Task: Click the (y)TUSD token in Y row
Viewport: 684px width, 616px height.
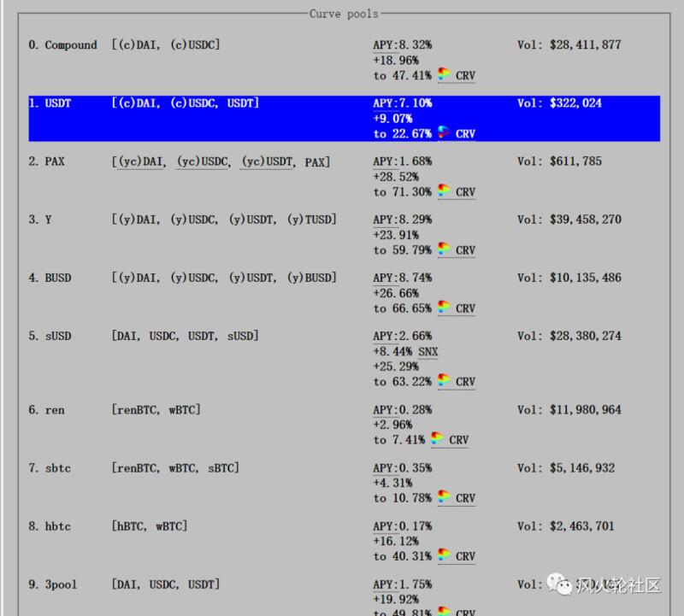Action: [x=311, y=220]
